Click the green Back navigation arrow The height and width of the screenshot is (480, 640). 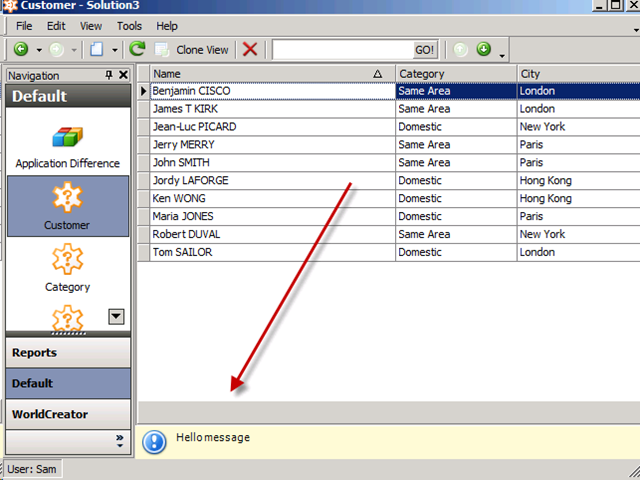tap(21, 49)
